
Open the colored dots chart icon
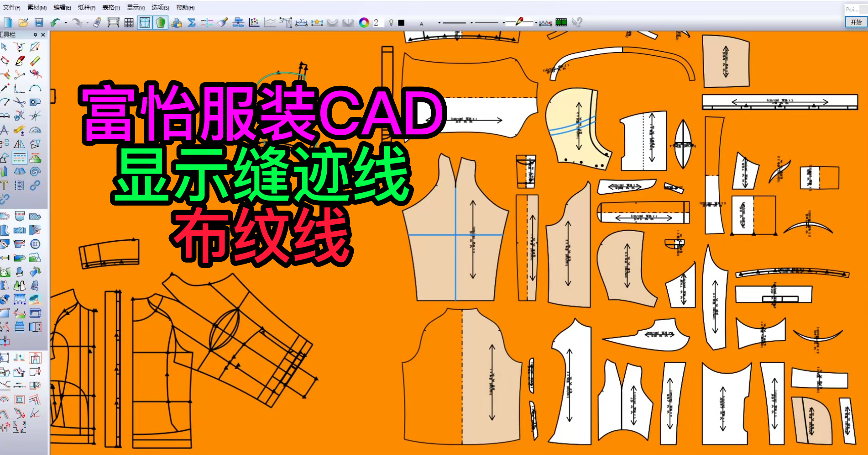pyautogui.click(x=254, y=22)
